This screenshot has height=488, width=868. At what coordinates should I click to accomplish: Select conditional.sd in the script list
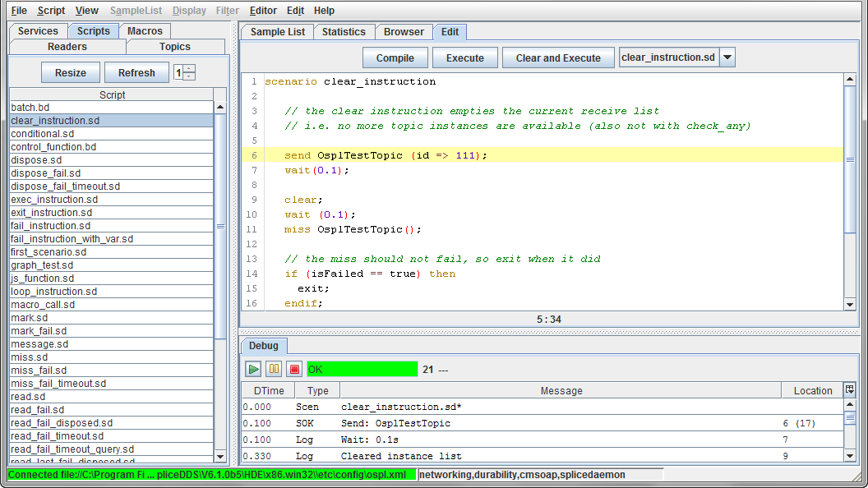click(111, 134)
